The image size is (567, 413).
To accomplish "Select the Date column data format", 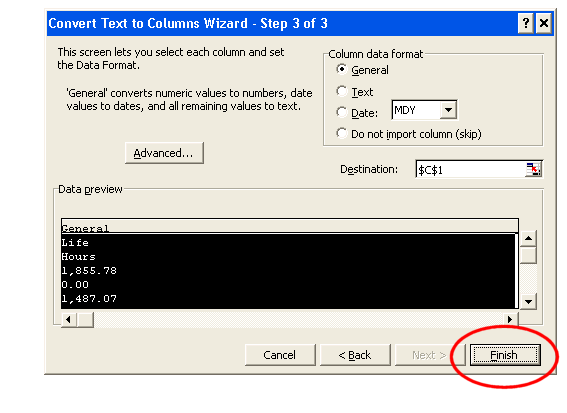I will tap(341, 112).
